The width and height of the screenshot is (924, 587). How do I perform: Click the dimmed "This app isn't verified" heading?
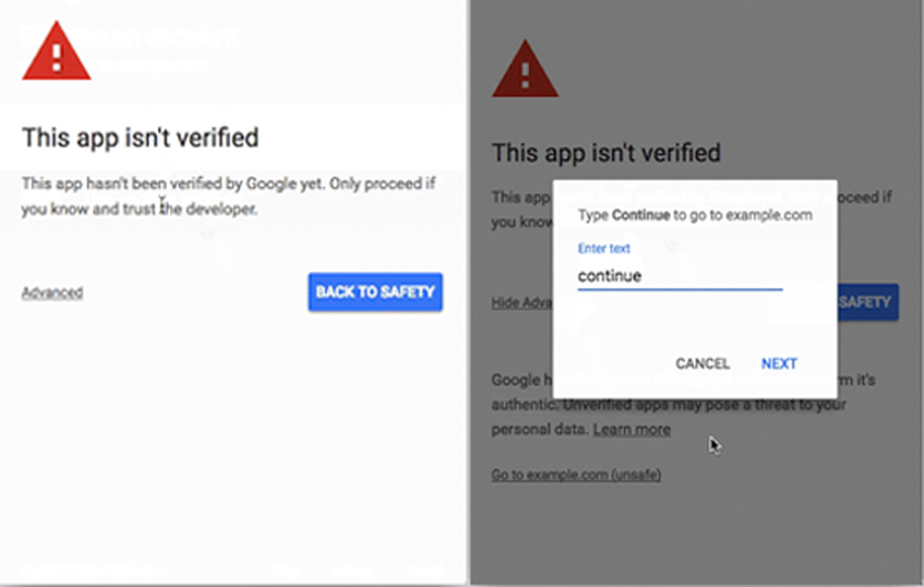(606, 153)
